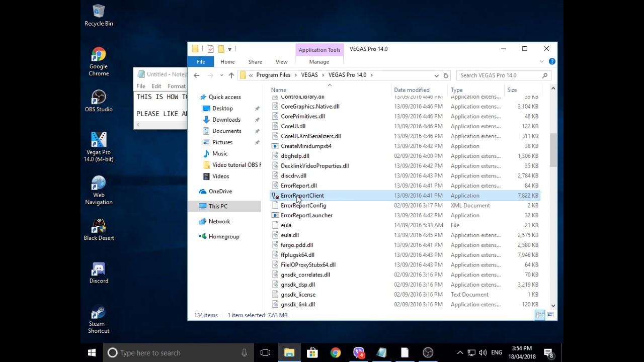Switch to Large icons view
The image size is (644, 362).
(550, 315)
